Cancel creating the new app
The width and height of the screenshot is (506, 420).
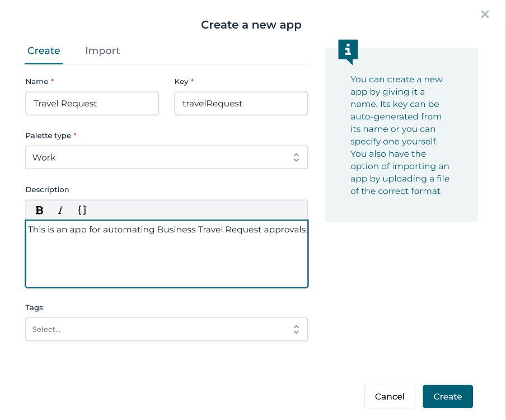coord(390,396)
